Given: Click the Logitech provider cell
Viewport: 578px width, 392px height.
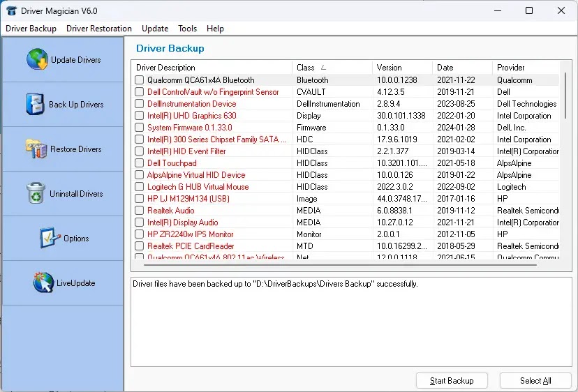Looking at the screenshot, I should (511, 187).
